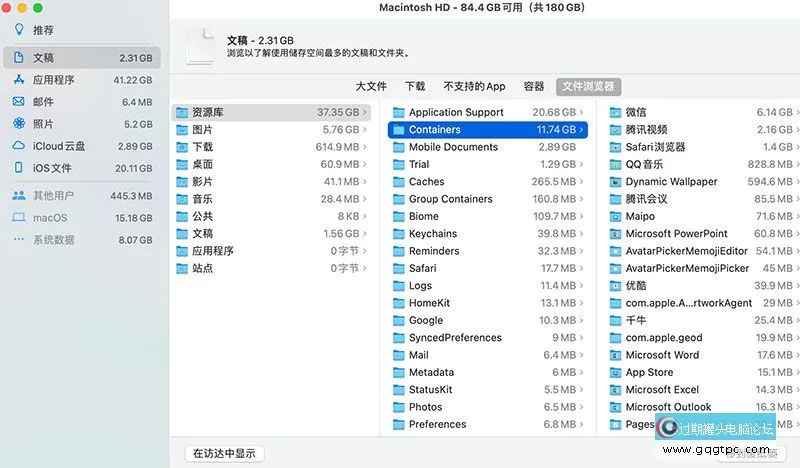Click the folder icon of Keychains

click(x=399, y=234)
